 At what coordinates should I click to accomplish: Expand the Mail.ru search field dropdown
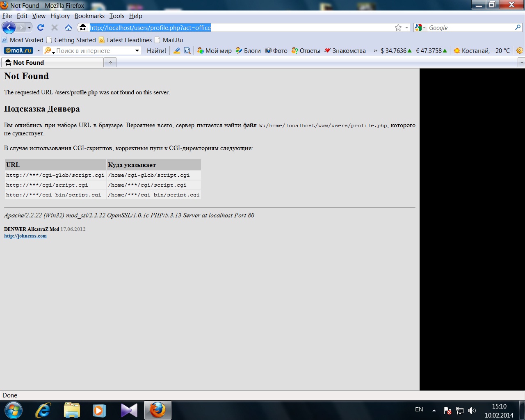click(x=137, y=50)
